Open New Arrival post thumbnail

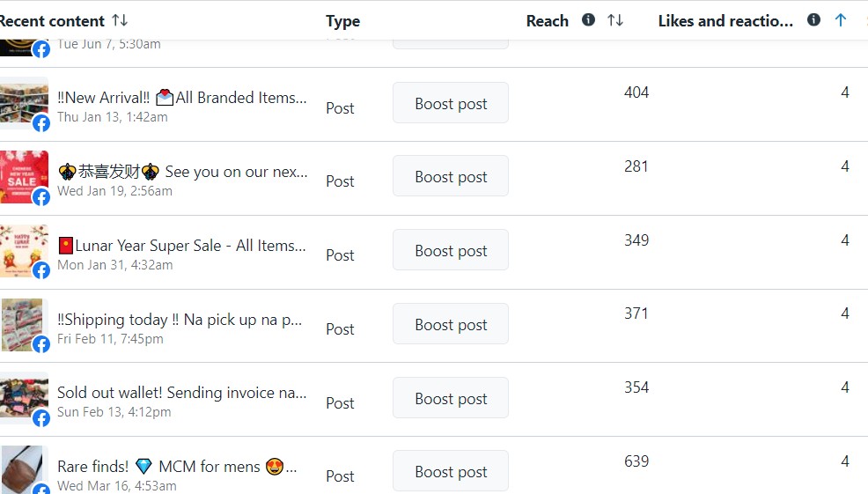(x=21, y=99)
